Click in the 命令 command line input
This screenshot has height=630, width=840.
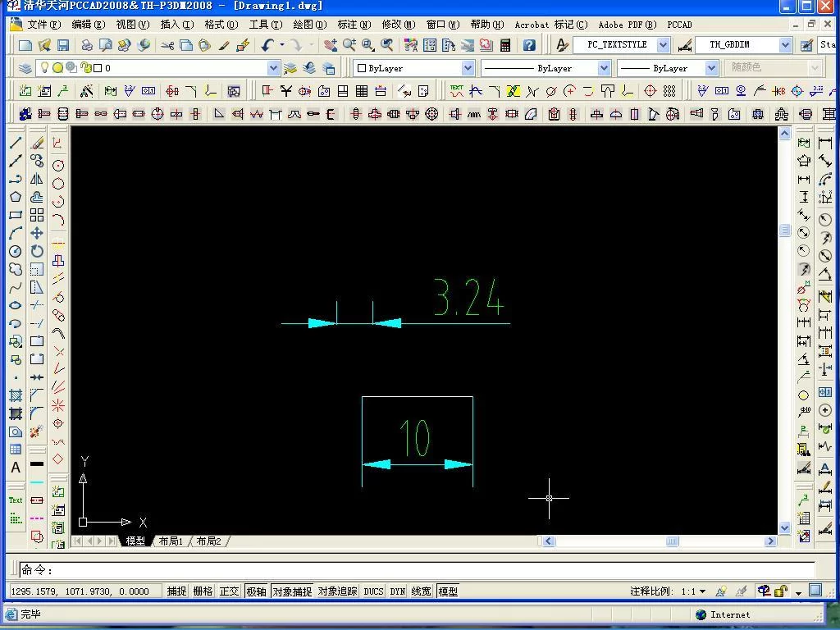click(x=417, y=570)
